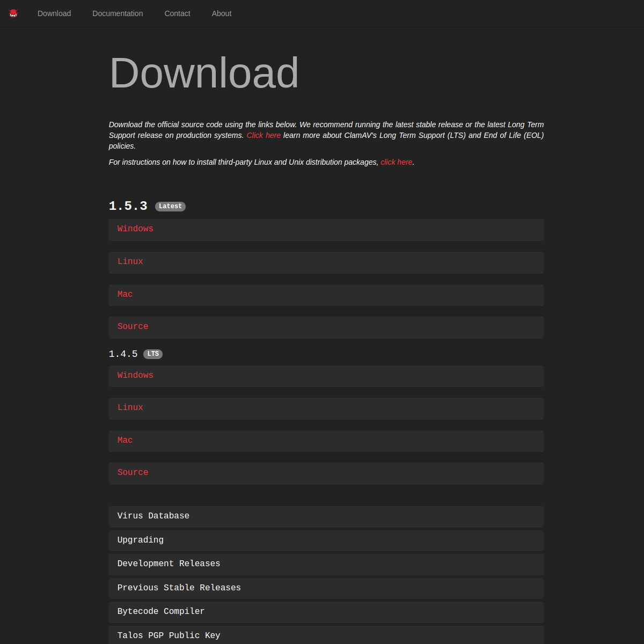Expand Mac downloads for 1.5.3
Screen dimensions: 644x644
326,295
